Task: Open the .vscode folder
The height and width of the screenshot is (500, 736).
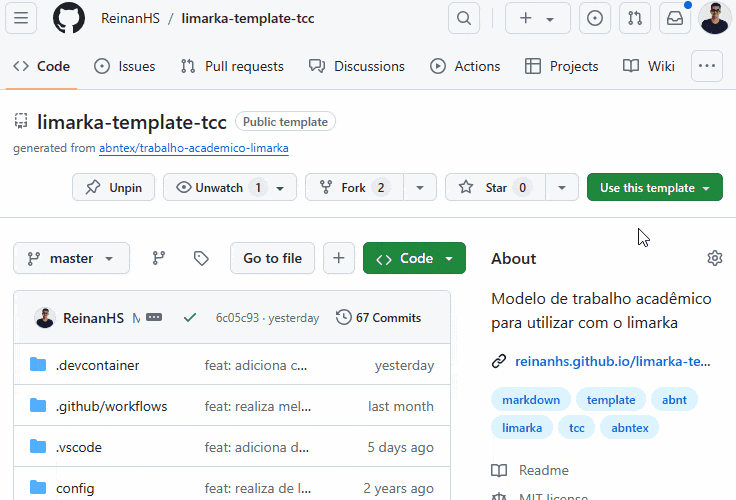Action: coord(78,447)
